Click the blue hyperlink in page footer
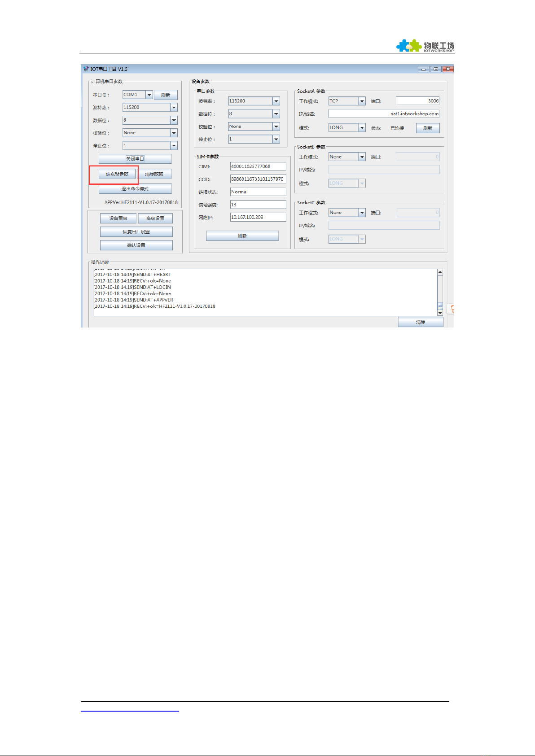Image resolution: width=535 pixels, height=756 pixels. tap(130, 711)
